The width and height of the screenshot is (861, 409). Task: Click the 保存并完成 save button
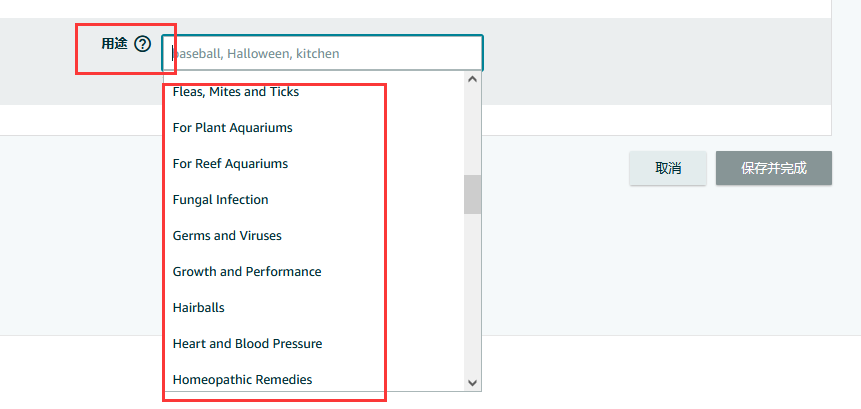[x=773, y=168]
